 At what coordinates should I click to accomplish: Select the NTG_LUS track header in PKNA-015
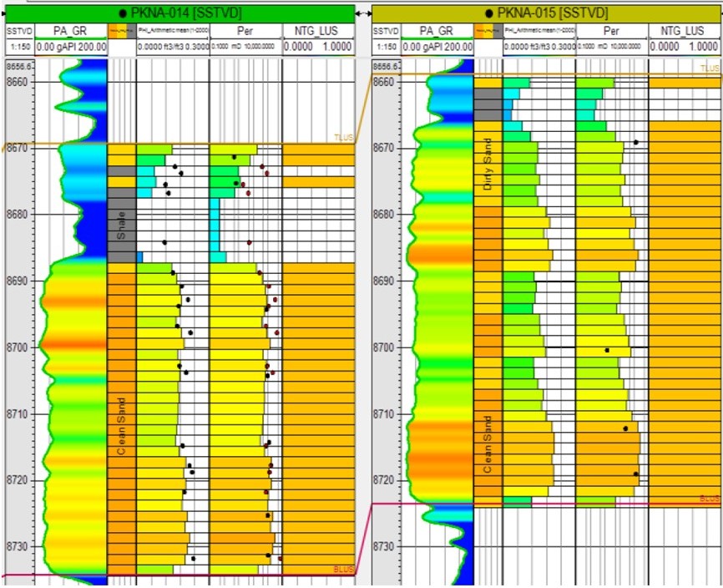(685, 32)
